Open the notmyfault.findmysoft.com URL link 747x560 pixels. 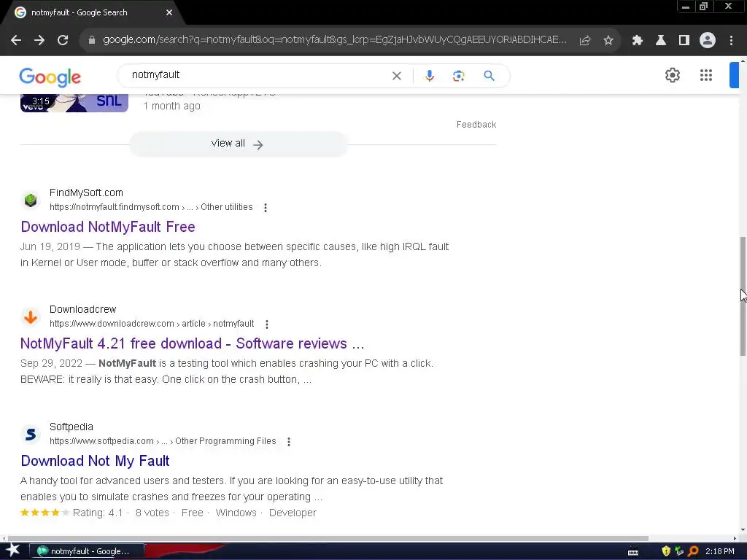151,207
